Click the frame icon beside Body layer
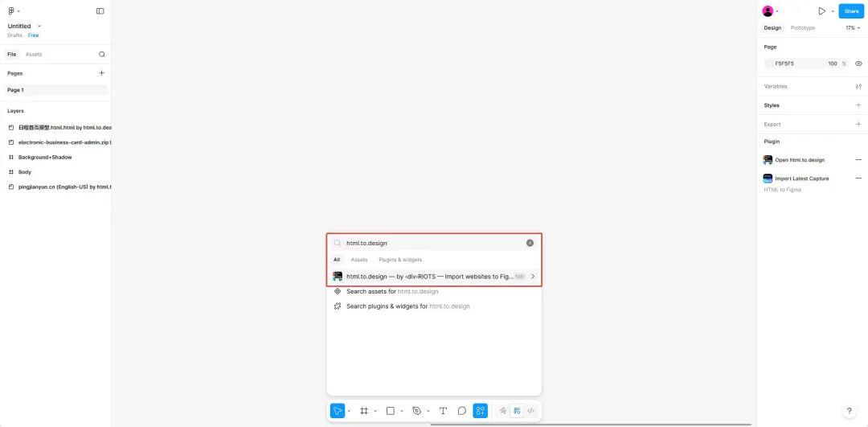This screenshot has width=868, height=427. (x=11, y=172)
